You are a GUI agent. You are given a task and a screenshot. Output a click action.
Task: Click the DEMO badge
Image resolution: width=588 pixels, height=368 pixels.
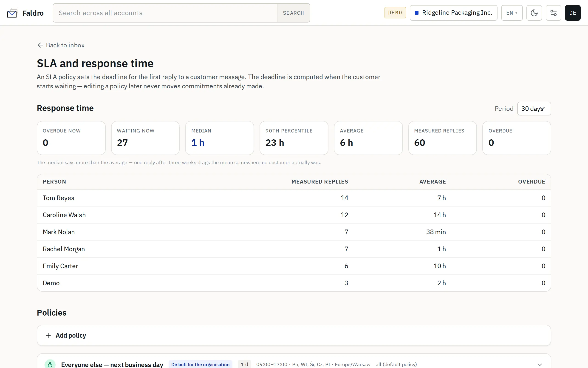tap(395, 13)
